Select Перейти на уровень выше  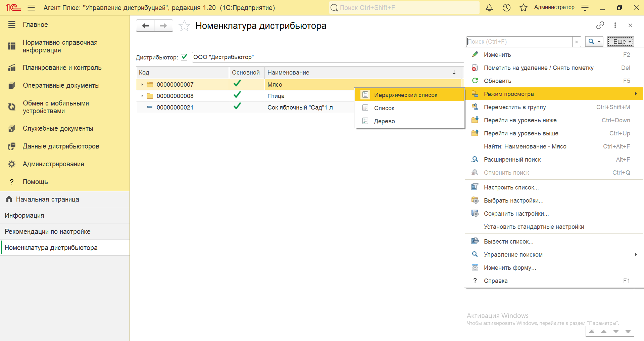(554, 133)
